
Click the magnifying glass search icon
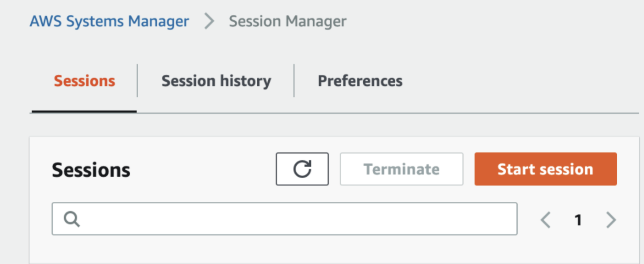coord(72,219)
